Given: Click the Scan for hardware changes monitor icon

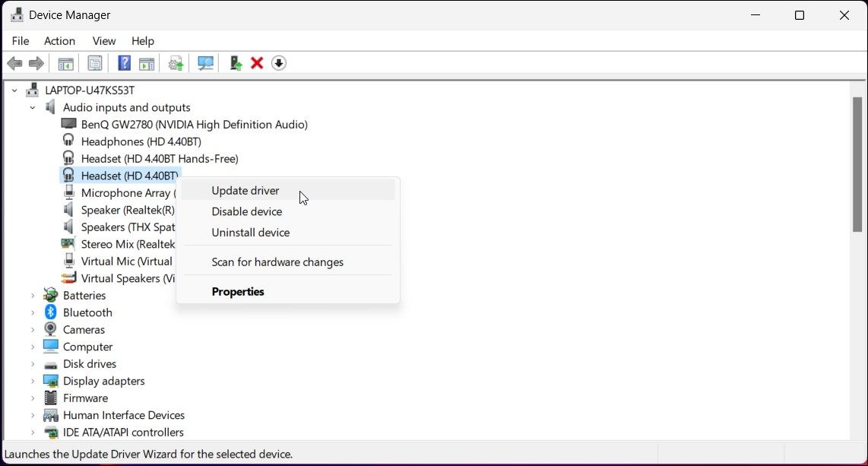Looking at the screenshot, I should (x=205, y=63).
